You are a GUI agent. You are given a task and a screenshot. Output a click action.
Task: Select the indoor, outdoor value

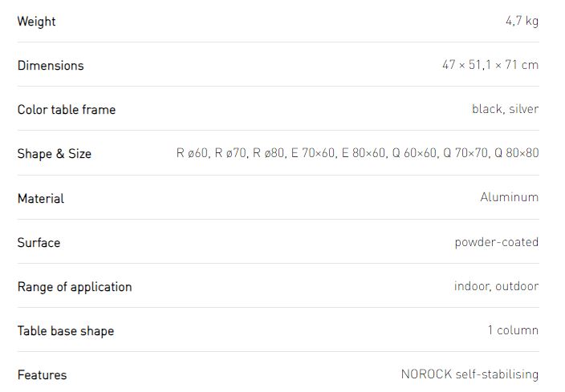[497, 286]
